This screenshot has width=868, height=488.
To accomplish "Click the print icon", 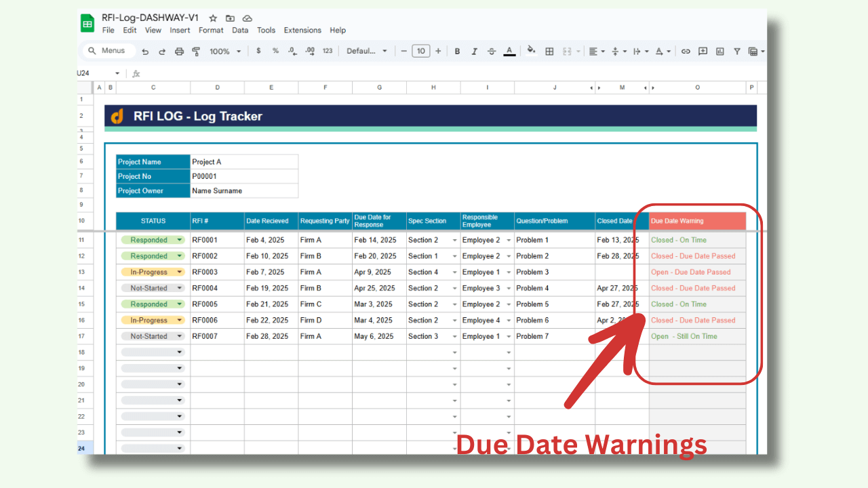I will pos(179,52).
